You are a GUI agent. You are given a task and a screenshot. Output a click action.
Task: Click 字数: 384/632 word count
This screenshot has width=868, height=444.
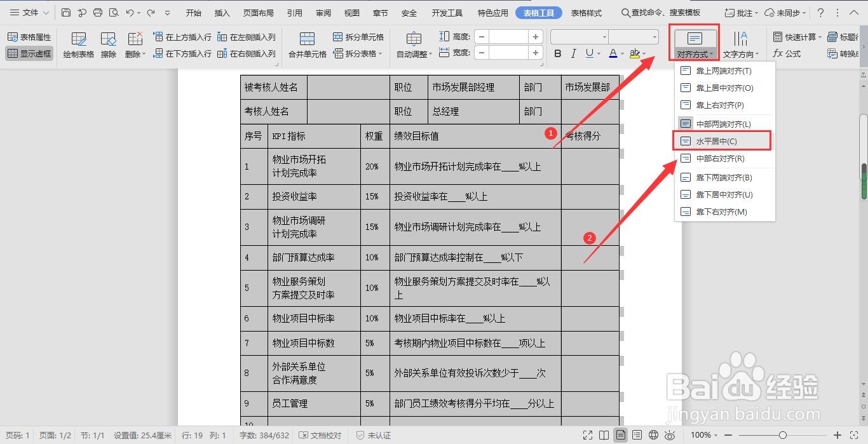coord(264,435)
